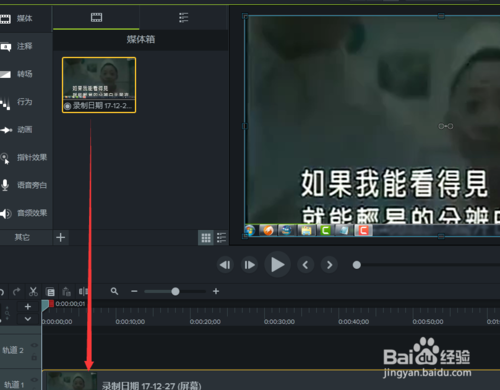Expand the 其它 (More) sidebar section

[x=22, y=237]
